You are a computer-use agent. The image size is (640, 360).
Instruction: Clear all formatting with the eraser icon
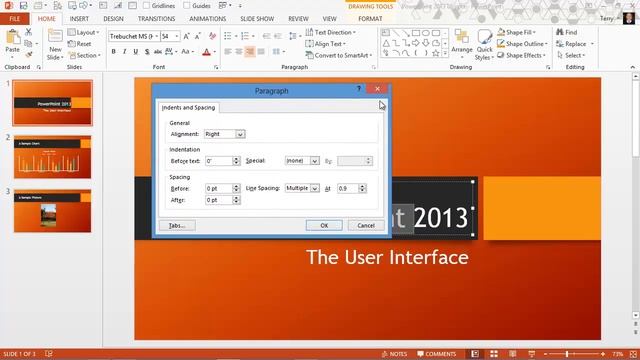pyautogui.click(x=212, y=36)
